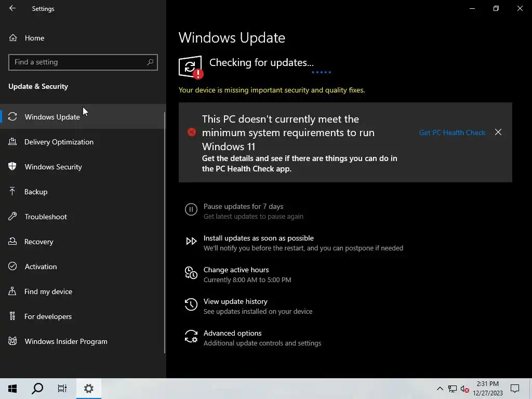The image size is (532, 399).
Task: Click the Windows Security shield icon
Action: point(12,166)
